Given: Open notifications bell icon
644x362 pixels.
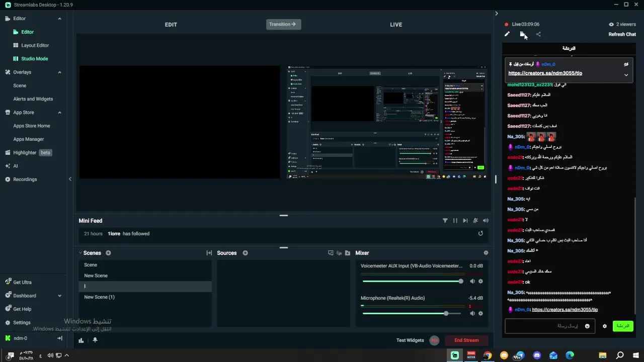Looking at the screenshot, I should (x=95, y=340).
